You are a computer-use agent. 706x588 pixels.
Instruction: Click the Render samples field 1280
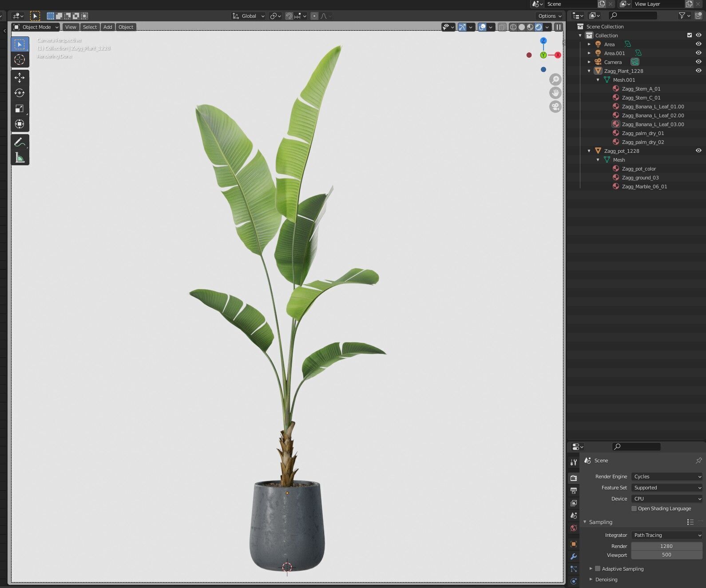pyautogui.click(x=667, y=546)
